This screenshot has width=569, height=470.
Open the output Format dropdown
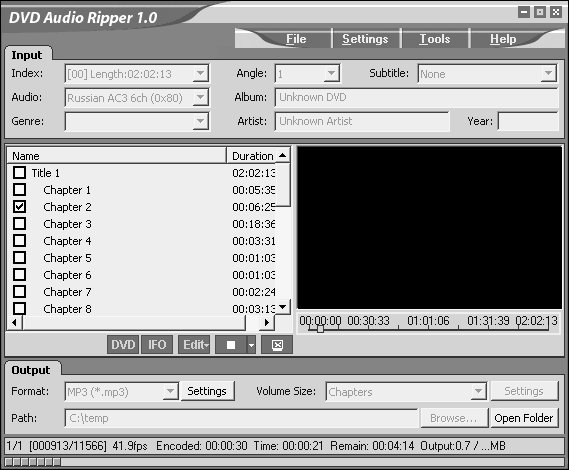[170, 392]
